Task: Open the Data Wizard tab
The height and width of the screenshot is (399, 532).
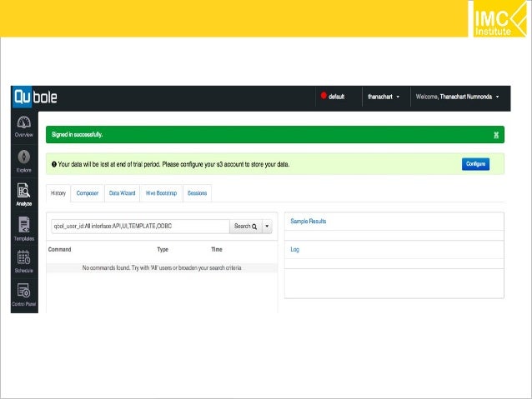Action: 122,193
